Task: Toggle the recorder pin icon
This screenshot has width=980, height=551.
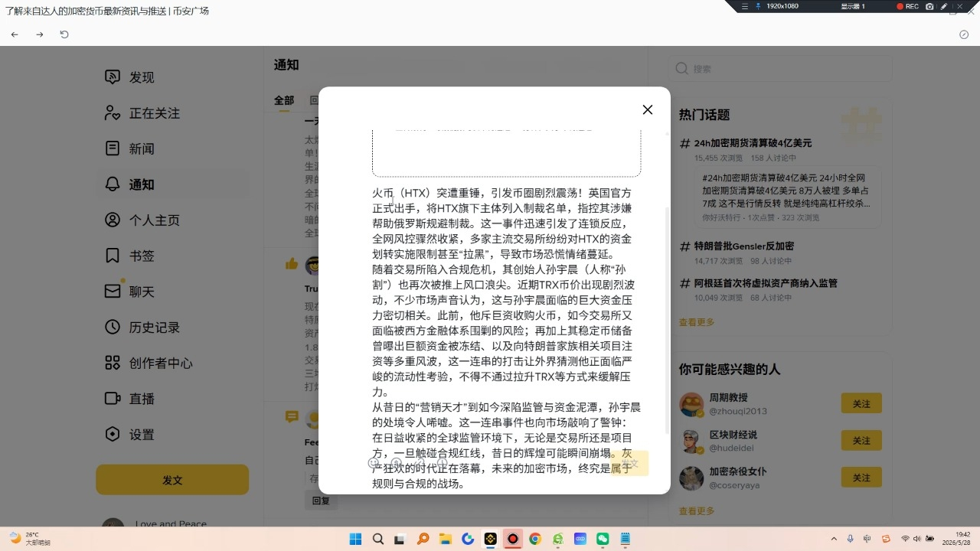Action: (758, 6)
